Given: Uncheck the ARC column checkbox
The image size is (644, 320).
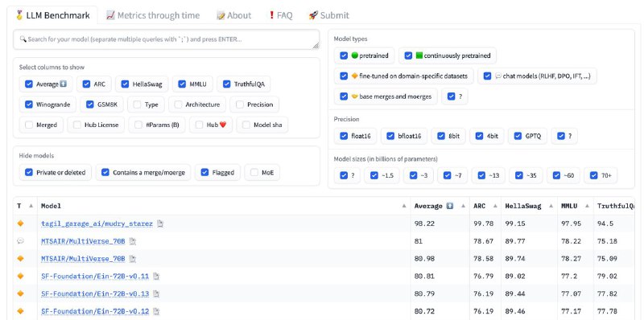Looking at the screenshot, I should pyautogui.click(x=86, y=84).
